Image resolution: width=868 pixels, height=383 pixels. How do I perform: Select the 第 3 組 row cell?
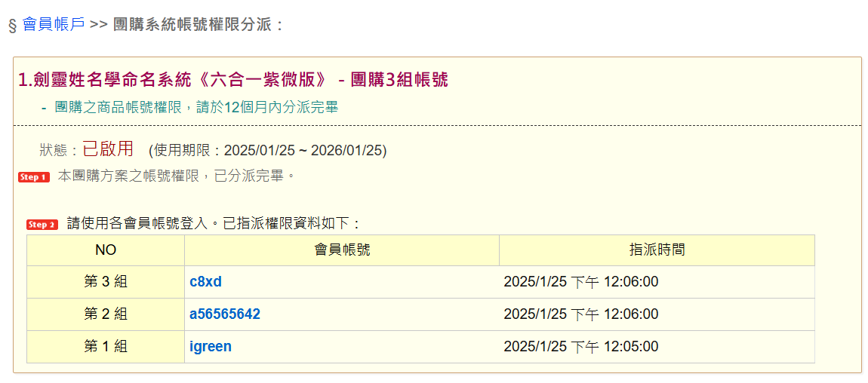[106, 283]
